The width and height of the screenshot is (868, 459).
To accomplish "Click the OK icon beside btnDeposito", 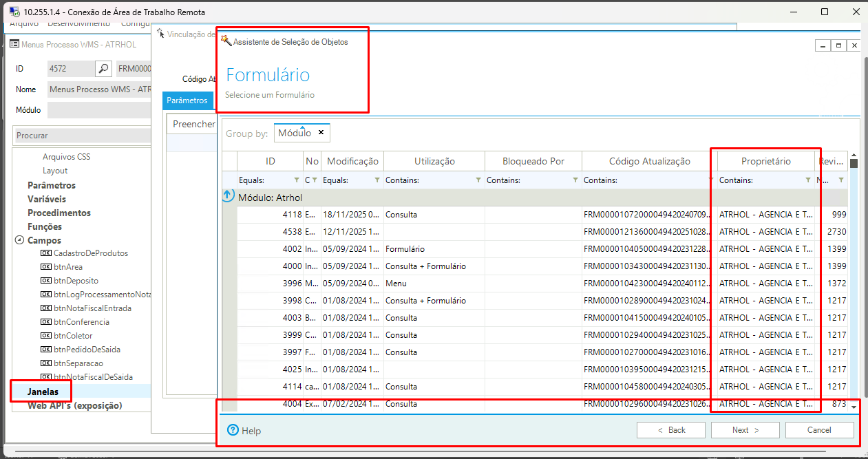I will click(x=46, y=281).
